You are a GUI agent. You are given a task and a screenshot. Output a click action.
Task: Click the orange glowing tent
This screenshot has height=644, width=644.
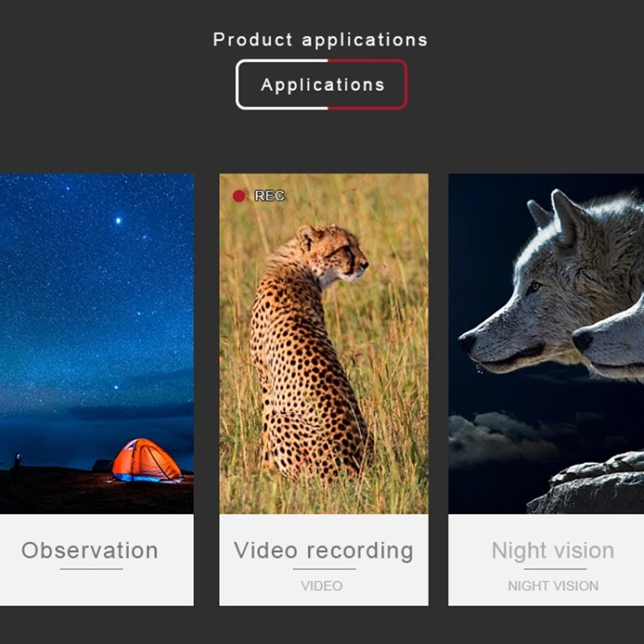pyautogui.click(x=146, y=459)
